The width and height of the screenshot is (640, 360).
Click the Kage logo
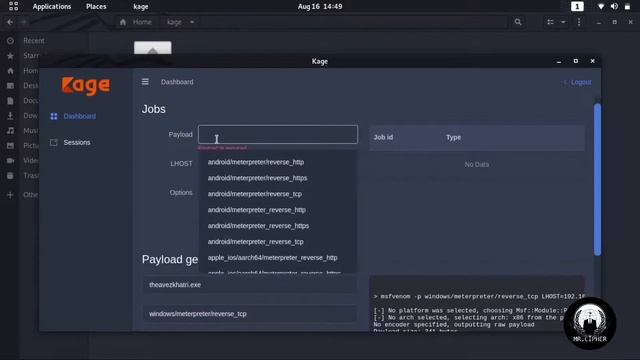(86, 86)
